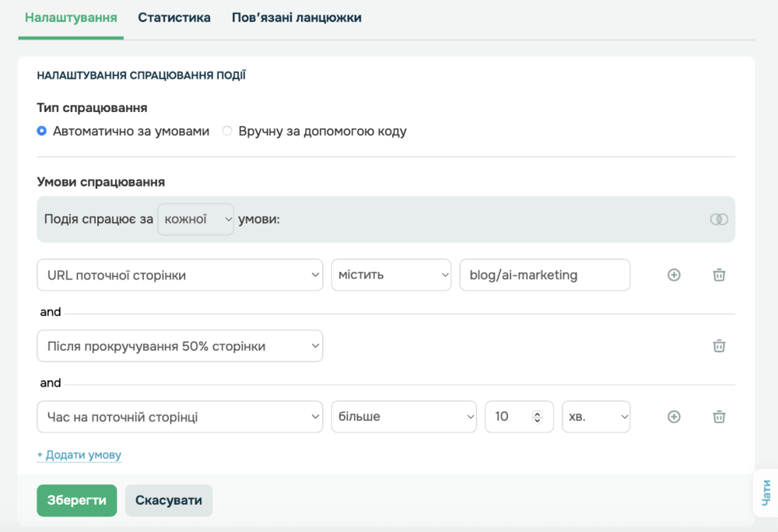This screenshot has width=778, height=532.
Task: Click the overlapping circles icon
Action: (719, 219)
